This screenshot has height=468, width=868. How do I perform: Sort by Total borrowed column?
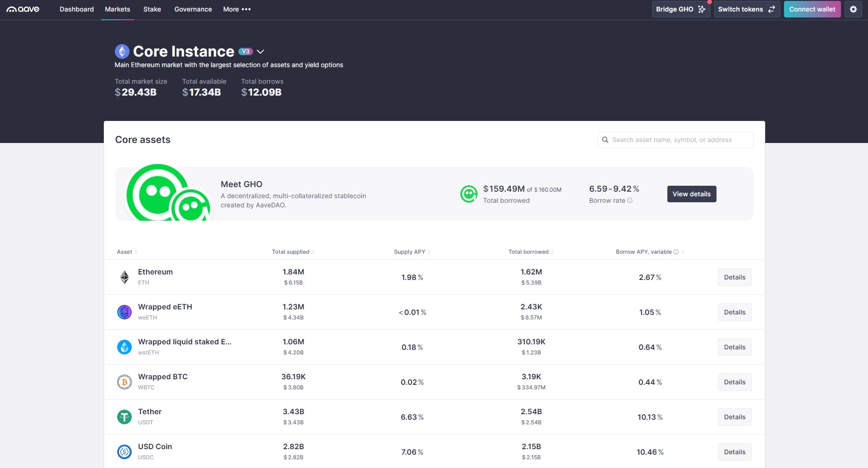(531, 252)
